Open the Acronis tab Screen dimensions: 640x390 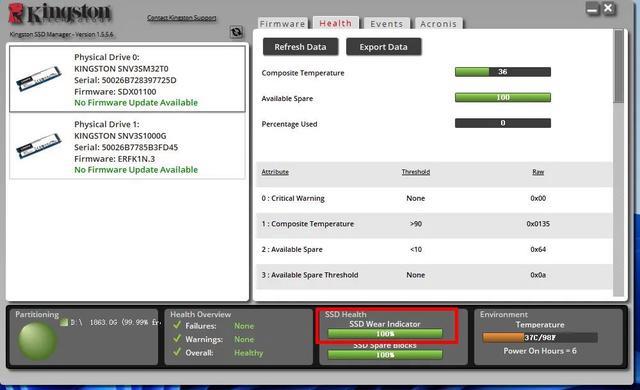(438, 24)
